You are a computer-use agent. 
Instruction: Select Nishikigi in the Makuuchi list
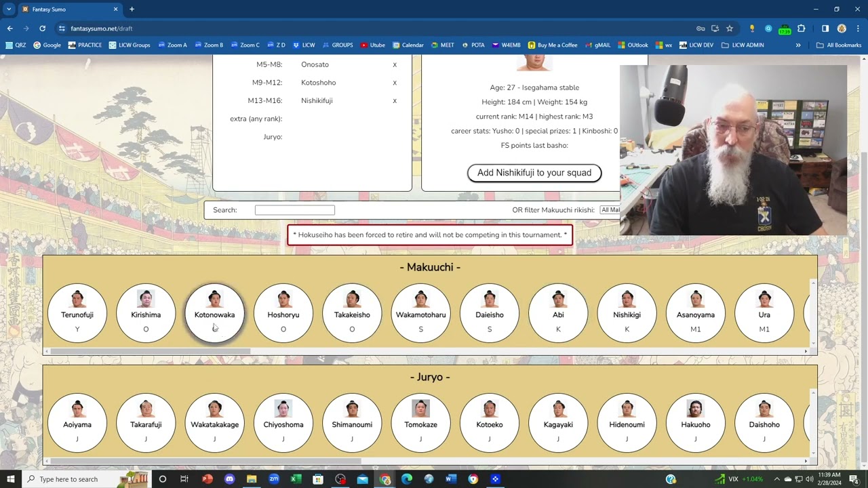[x=627, y=312]
